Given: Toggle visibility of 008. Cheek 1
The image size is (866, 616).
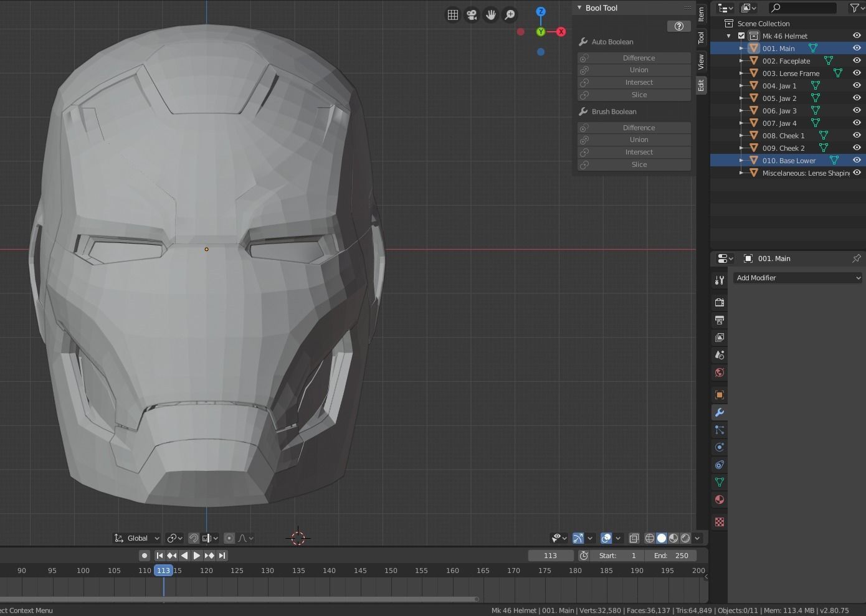Looking at the screenshot, I should click(x=857, y=135).
